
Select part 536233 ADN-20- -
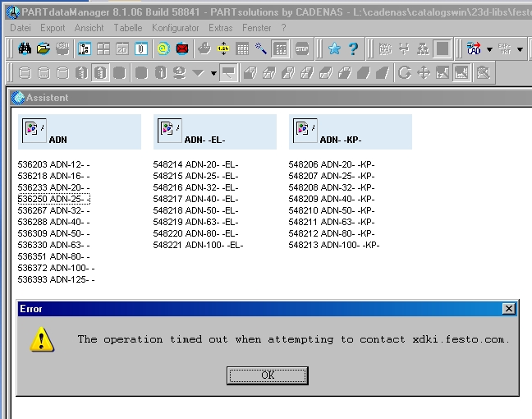(53, 188)
